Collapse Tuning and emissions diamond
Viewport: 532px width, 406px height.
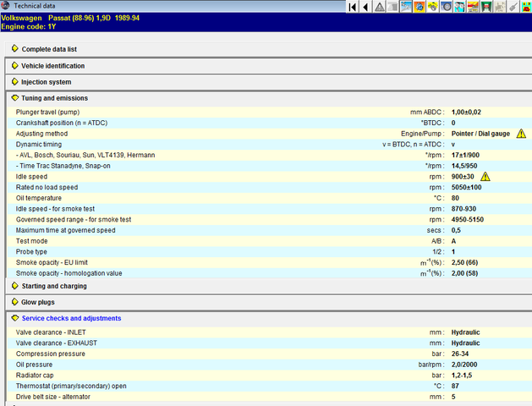(15, 97)
